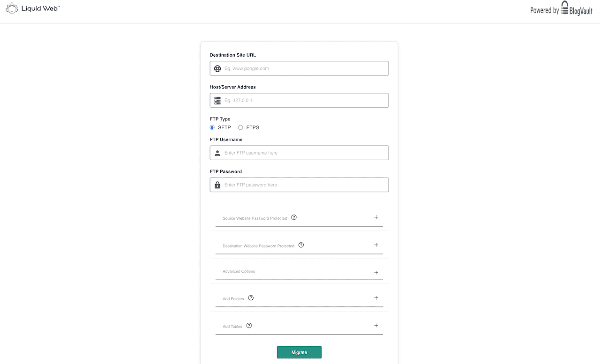Expand the Advanced Options section
The height and width of the screenshot is (364, 600).
pos(376,272)
